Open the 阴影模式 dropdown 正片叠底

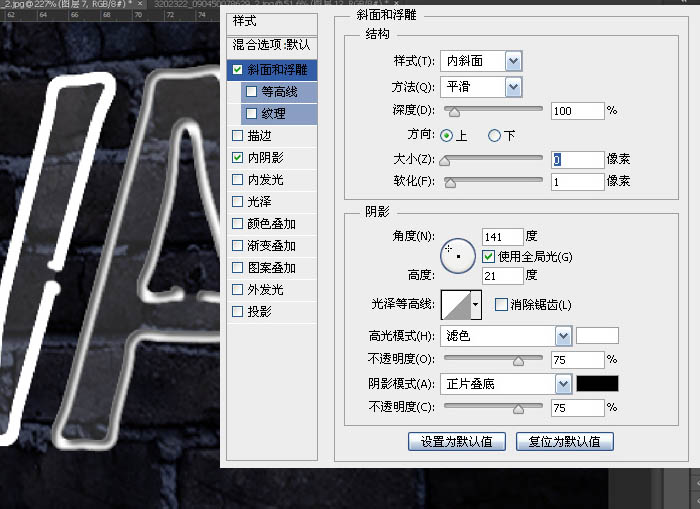(506, 384)
